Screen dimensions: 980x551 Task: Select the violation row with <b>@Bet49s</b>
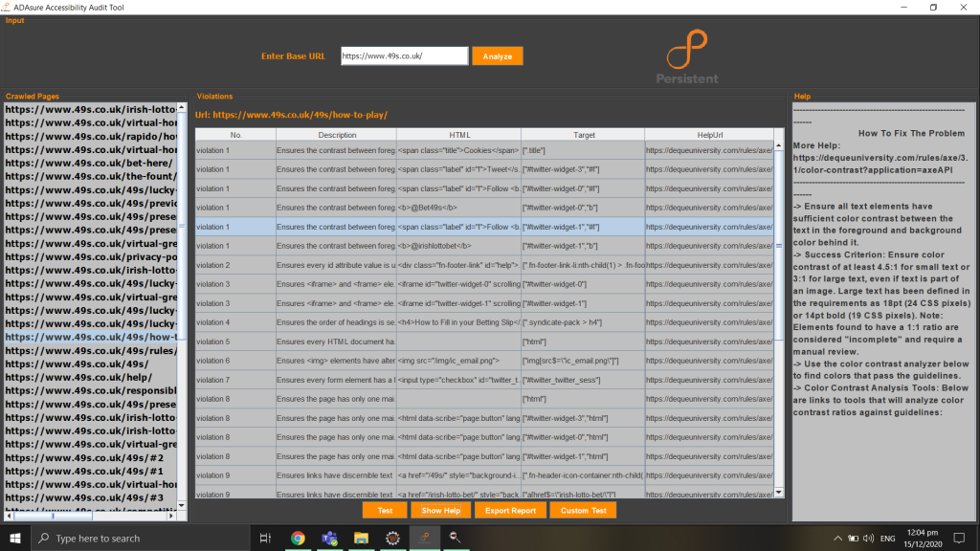tap(484, 208)
